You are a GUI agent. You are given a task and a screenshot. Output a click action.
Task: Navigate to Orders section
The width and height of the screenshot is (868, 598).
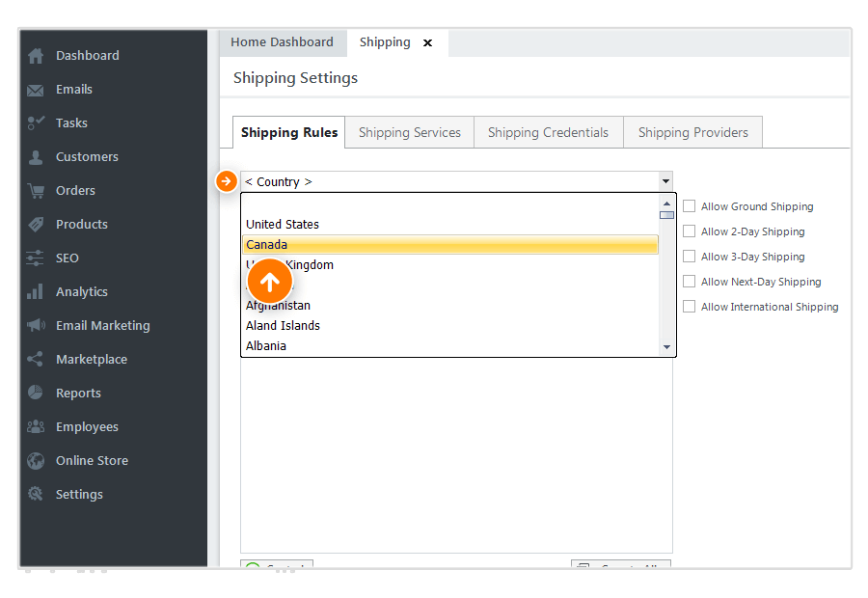(75, 191)
